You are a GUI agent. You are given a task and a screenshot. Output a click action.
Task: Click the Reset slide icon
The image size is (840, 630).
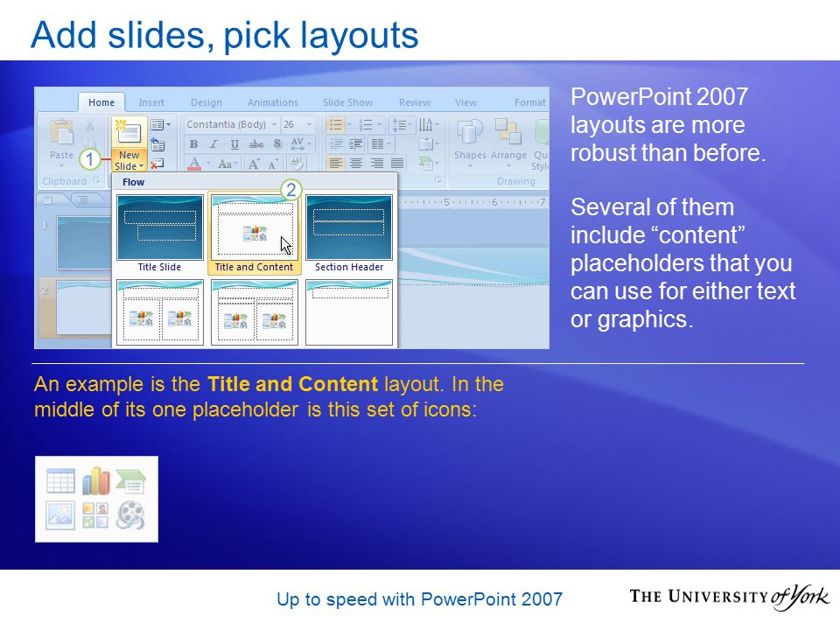(x=157, y=144)
